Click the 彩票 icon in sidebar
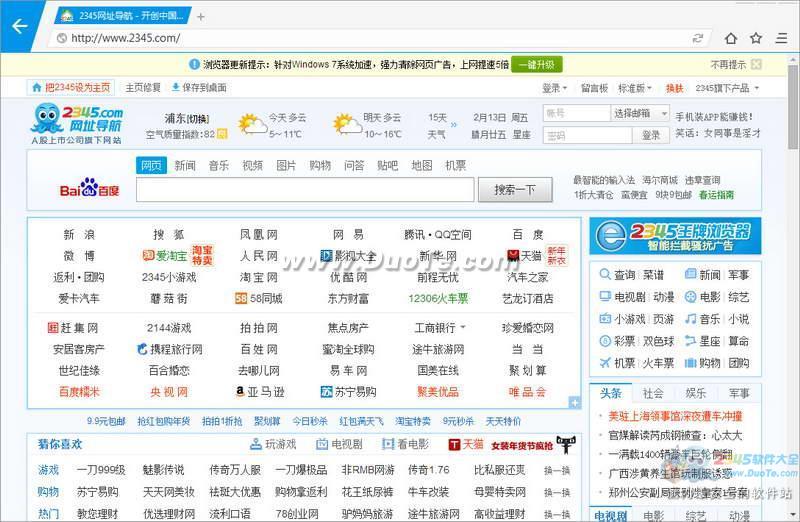Viewport: 800px width, 522px height. pos(605,341)
